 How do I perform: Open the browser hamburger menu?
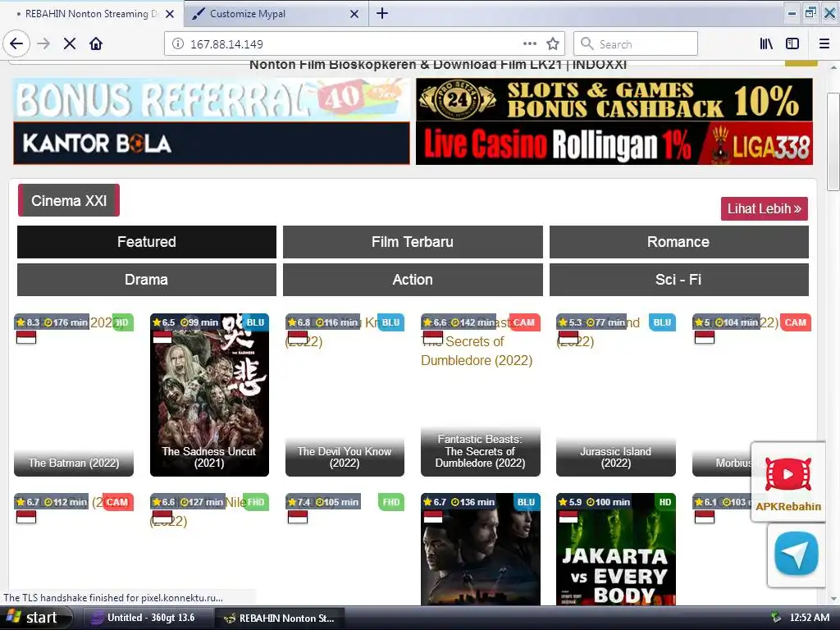[x=824, y=44]
